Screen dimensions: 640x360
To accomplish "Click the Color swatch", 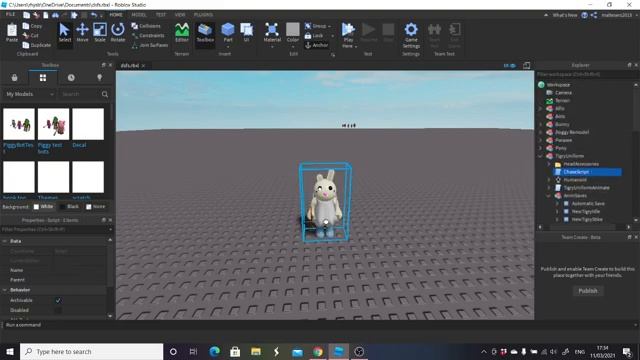I will (293, 29).
